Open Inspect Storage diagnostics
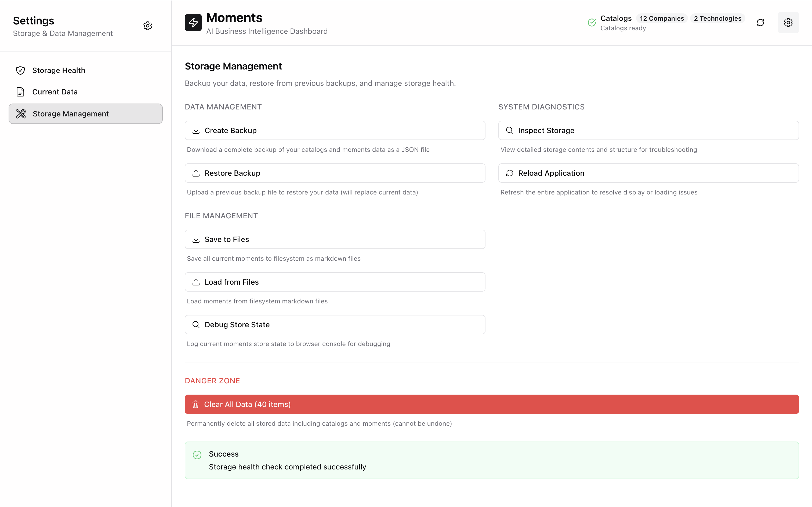The width and height of the screenshot is (812, 507). coord(648,130)
